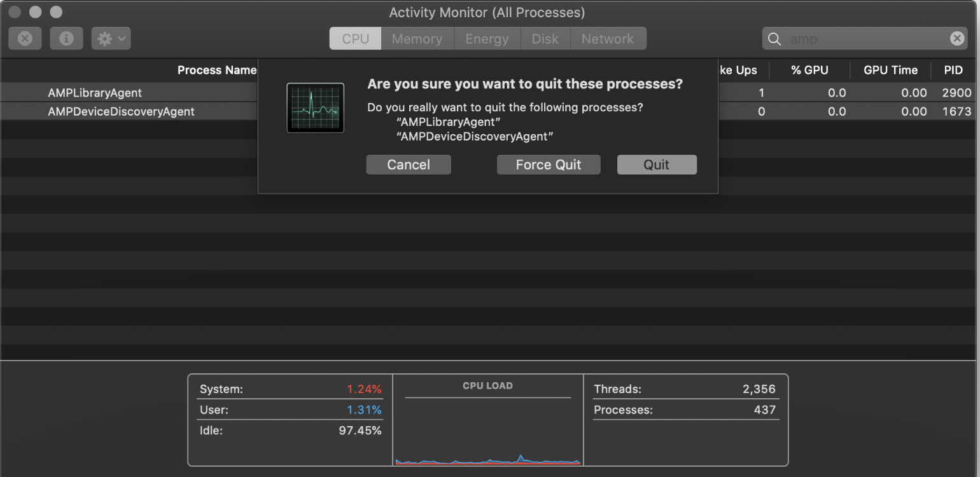Force Quit the selected processes

point(548,164)
